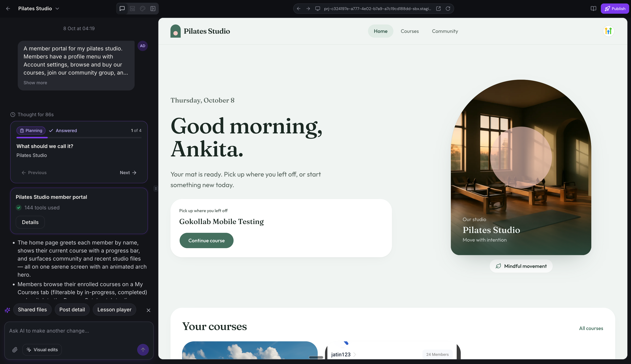Click the Pilates Studio logo in portal header

(x=200, y=31)
